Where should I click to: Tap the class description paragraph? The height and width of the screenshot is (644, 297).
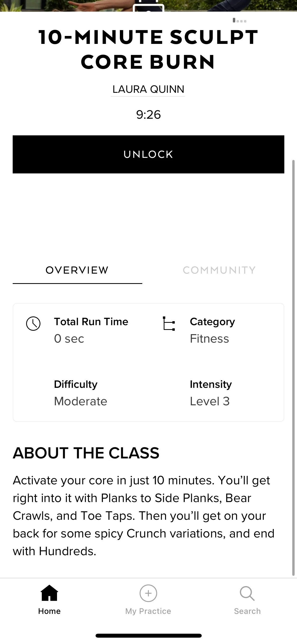pos(144,516)
